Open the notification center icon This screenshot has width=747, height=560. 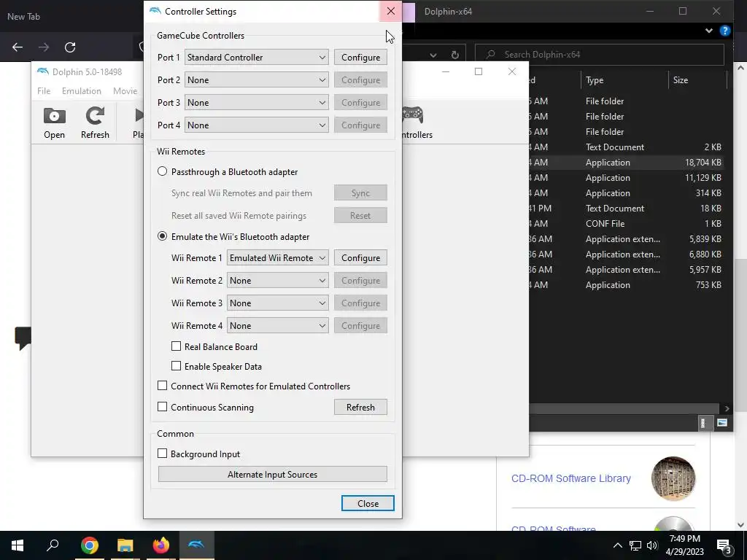tap(724, 545)
